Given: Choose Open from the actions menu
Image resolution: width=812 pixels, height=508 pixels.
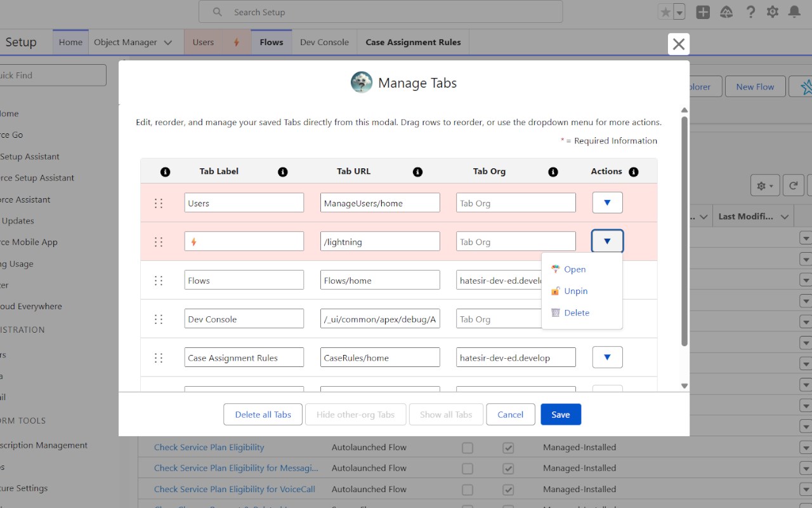Looking at the screenshot, I should 574,269.
